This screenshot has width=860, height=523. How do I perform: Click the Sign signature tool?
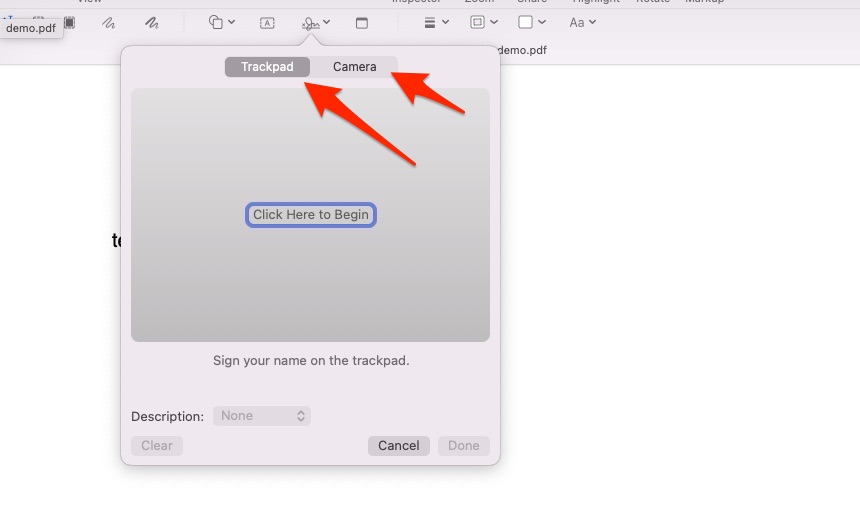(x=316, y=22)
